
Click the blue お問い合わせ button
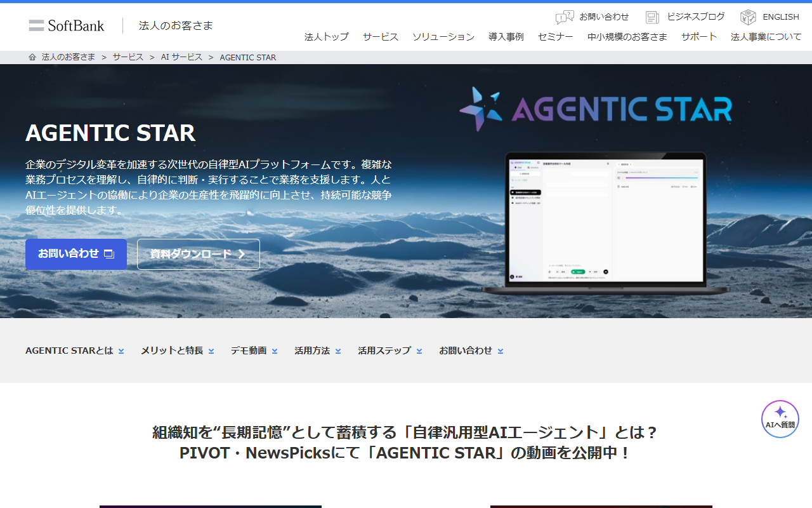pos(76,254)
